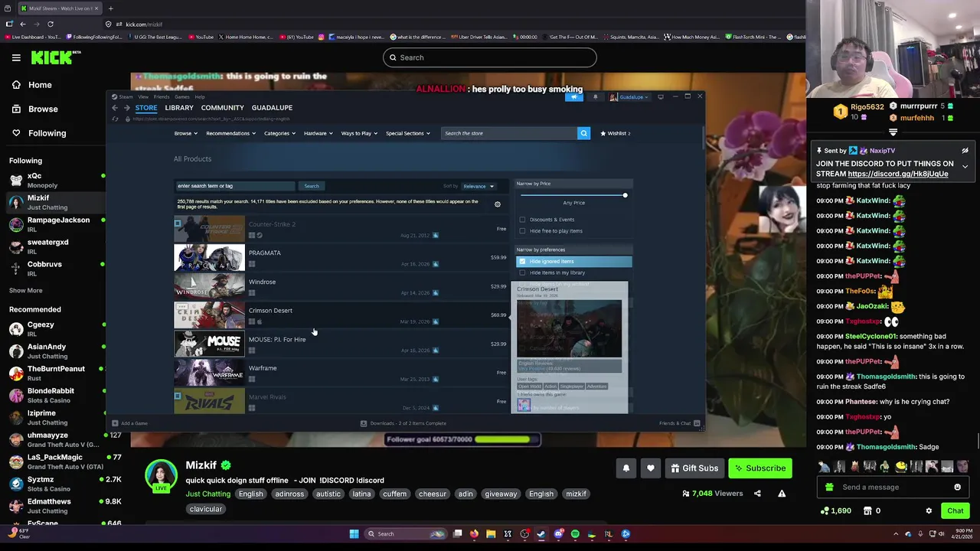980x551 pixels.
Task: Open Steam Friends menu
Action: [162, 97]
